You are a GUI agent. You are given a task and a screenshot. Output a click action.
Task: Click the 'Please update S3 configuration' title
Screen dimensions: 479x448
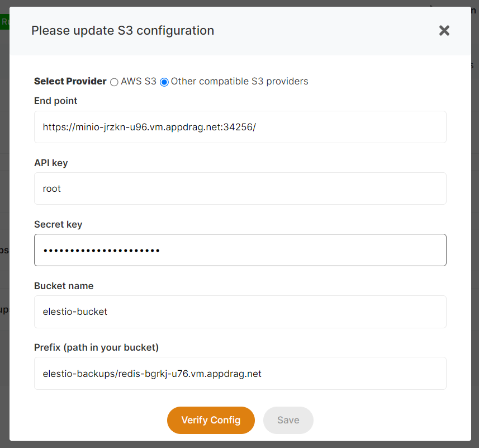coord(122,30)
